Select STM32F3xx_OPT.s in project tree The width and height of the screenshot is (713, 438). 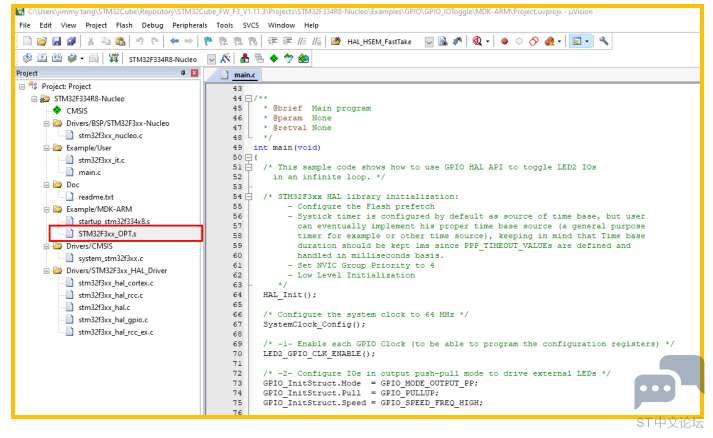pos(107,234)
